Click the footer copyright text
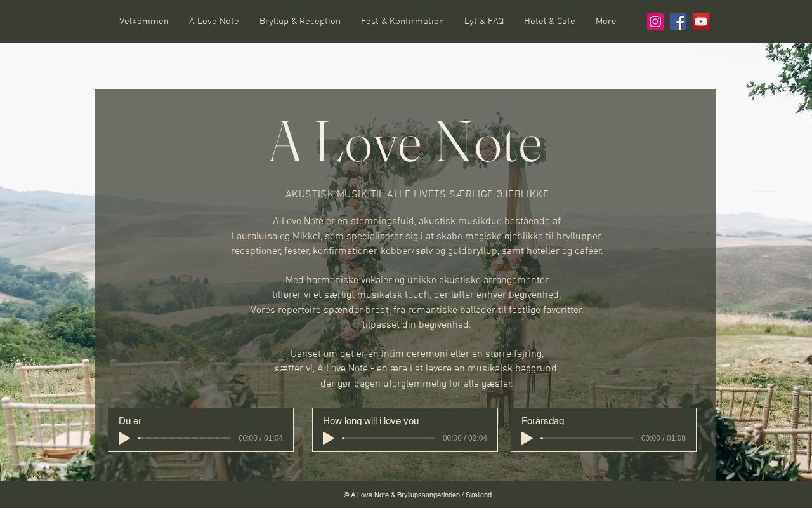The width and height of the screenshot is (812, 508). click(417, 495)
